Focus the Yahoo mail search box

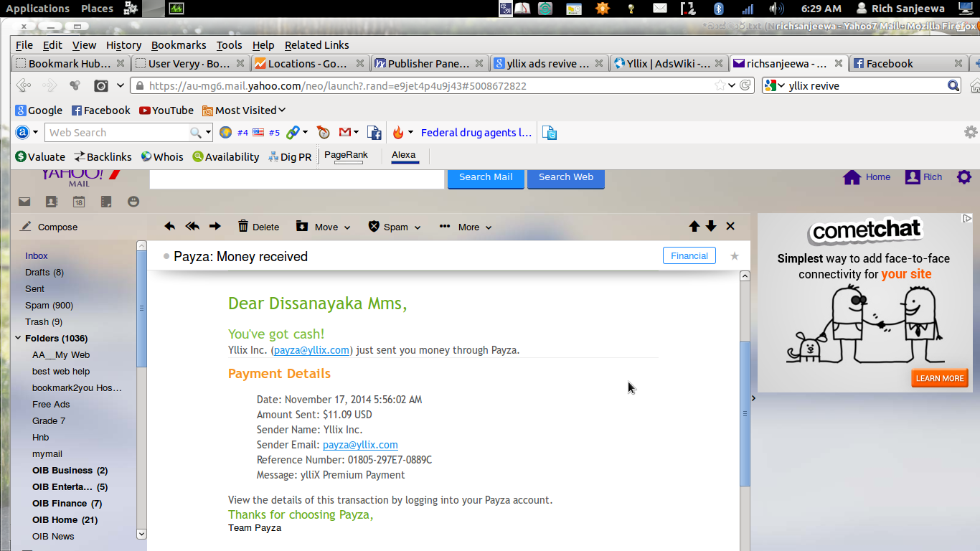click(x=297, y=179)
